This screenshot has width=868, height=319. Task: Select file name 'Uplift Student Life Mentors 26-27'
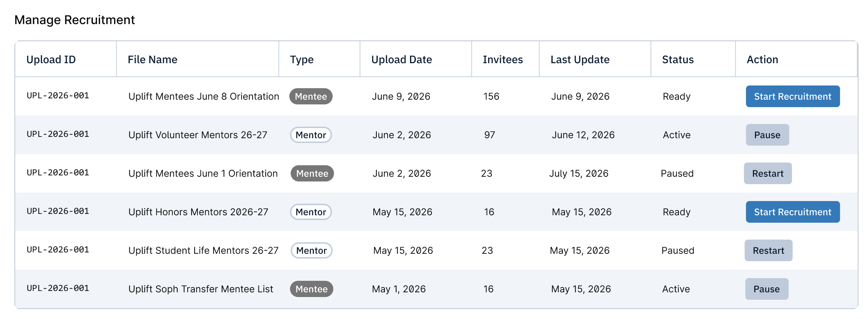tap(204, 250)
